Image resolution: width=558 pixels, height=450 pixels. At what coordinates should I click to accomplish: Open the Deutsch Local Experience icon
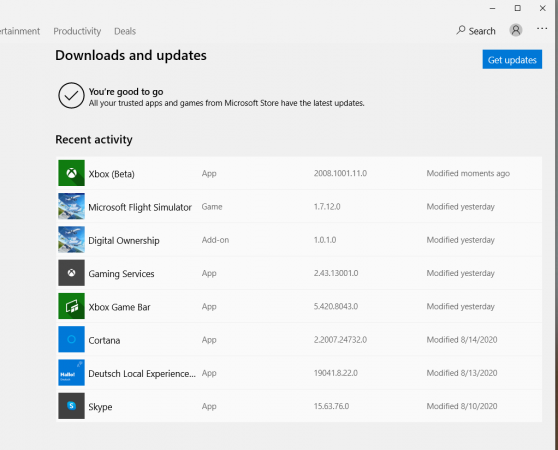(x=72, y=373)
